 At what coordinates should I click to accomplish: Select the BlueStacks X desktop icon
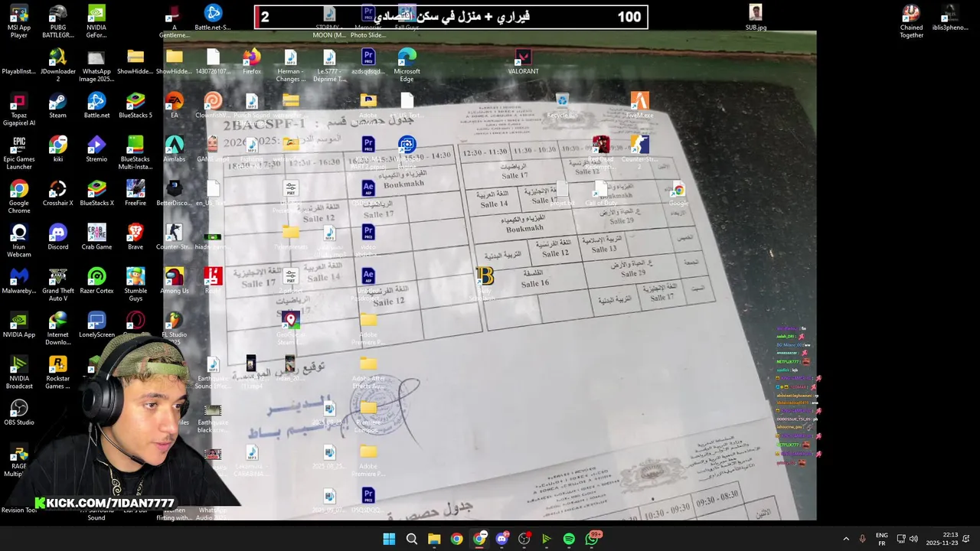96,194
